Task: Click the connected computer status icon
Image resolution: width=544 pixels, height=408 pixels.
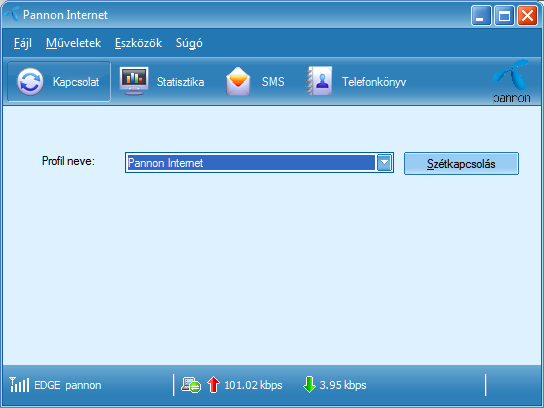Action: click(191, 385)
